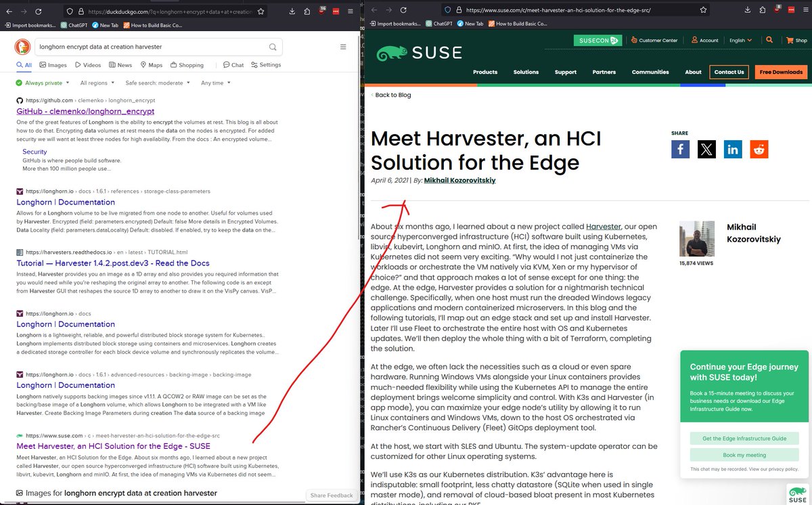Open the Support menu on SUSE
Image resolution: width=812 pixels, height=505 pixels.
[566, 72]
